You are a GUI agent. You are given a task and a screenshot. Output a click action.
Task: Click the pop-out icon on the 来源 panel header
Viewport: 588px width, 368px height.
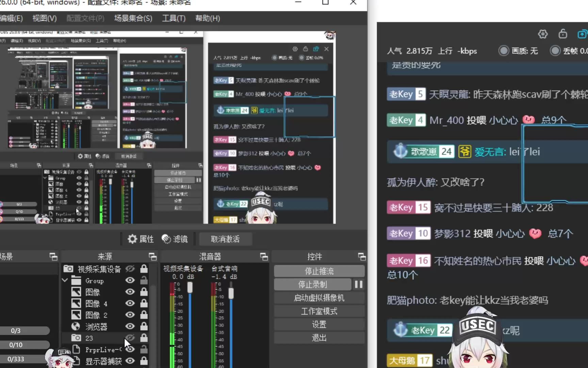click(x=152, y=257)
